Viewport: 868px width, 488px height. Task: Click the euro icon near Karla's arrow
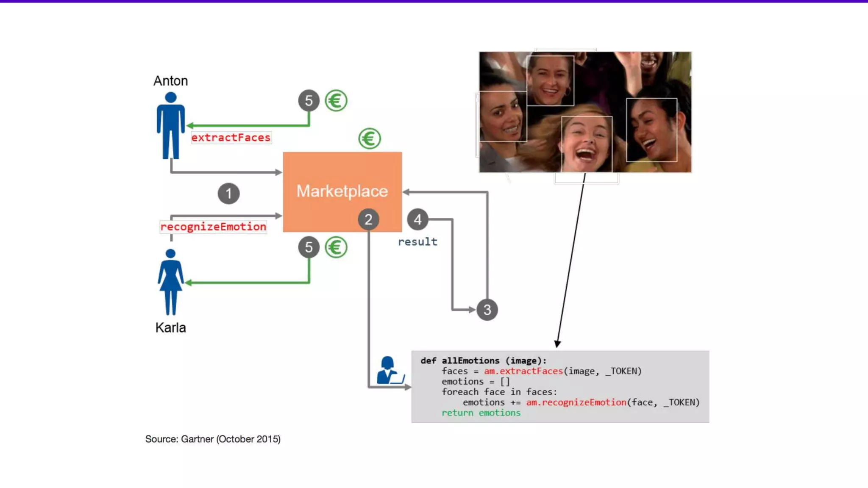(x=336, y=247)
